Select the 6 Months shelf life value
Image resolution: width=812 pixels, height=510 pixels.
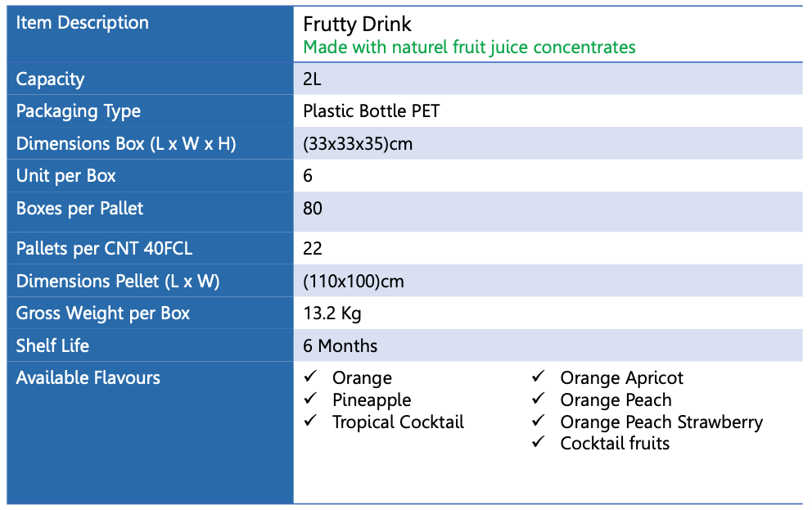340,345
